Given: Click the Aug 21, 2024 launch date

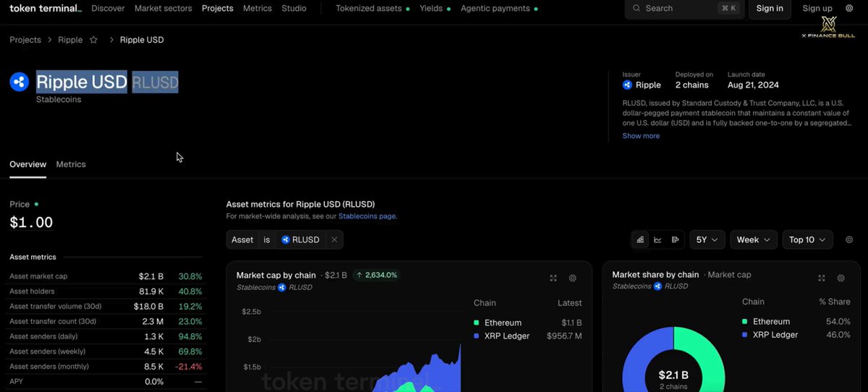Looking at the screenshot, I should tap(753, 85).
